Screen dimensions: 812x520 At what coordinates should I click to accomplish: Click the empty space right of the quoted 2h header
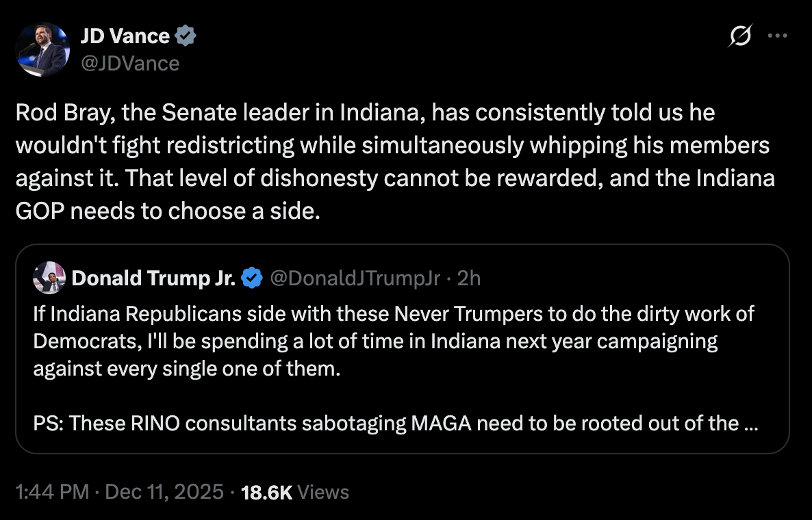tap(630, 278)
